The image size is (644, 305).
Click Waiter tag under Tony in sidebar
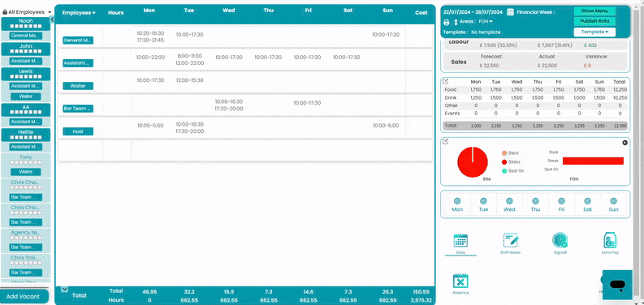coord(26,172)
